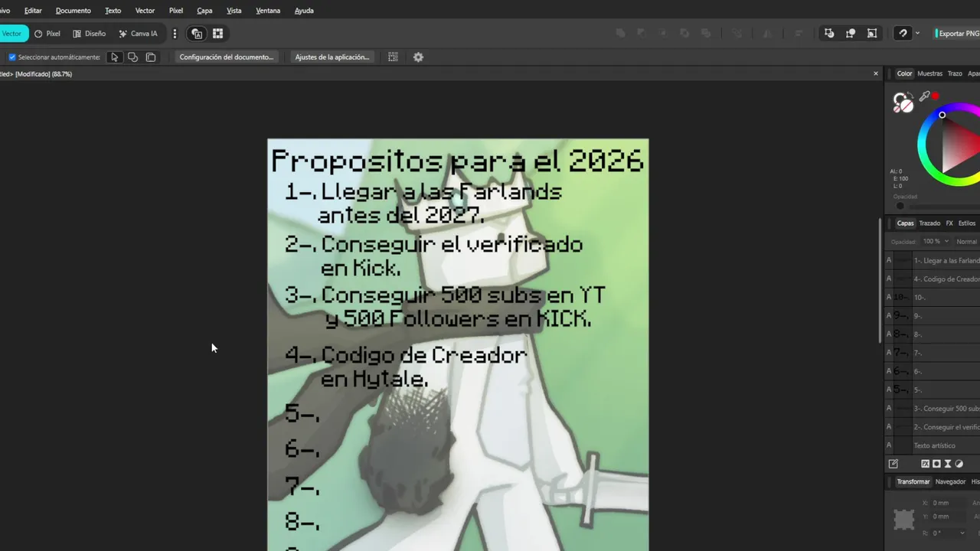Switch to the Píxel studio

point(47,34)
